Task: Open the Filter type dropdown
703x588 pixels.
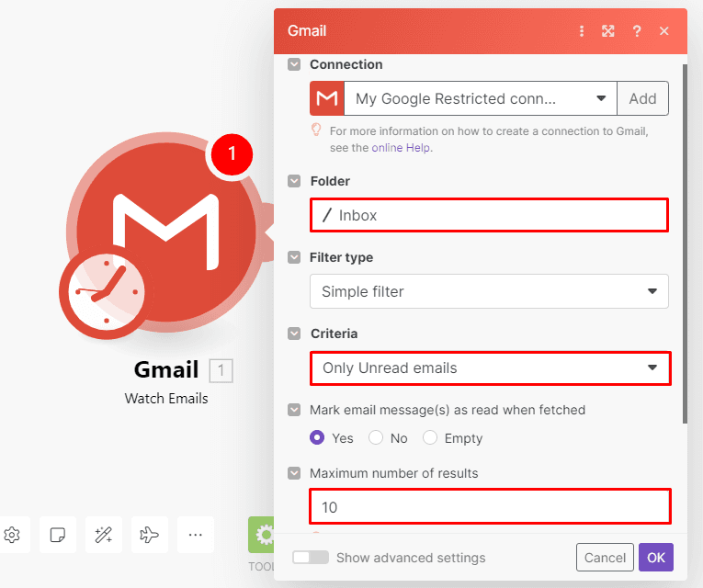Action: click(x=489, y=291)
